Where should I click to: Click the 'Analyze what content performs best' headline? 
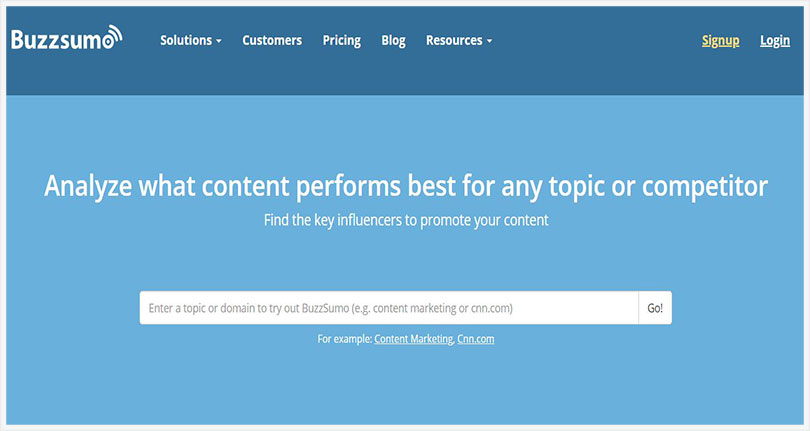click(406, 186)
